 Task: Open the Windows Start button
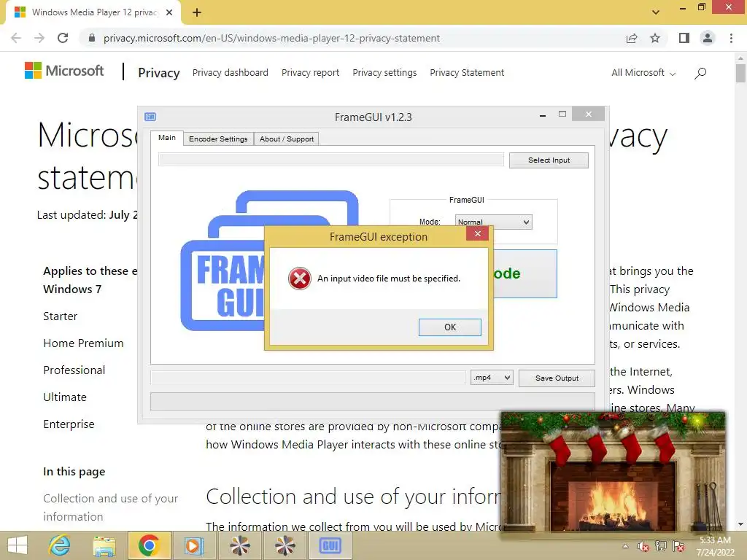coord(18,545)
